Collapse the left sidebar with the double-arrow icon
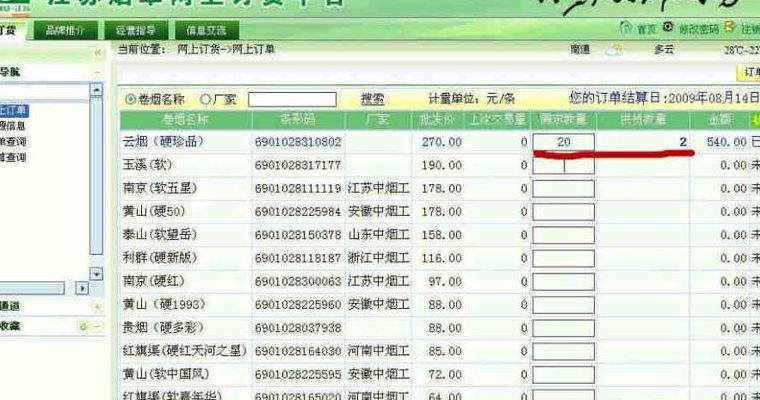Screen dimensions: 760x400 tap(97, 52)
